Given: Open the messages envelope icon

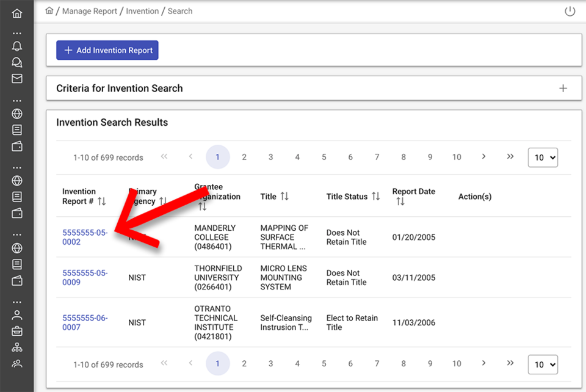Looking at the screenshot, I should [x=16, y=78].
